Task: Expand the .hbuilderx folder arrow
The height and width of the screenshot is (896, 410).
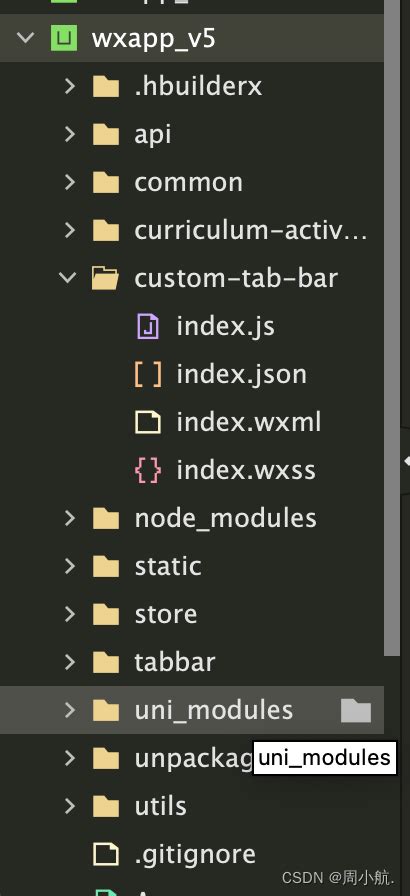Action: point(70,86)
